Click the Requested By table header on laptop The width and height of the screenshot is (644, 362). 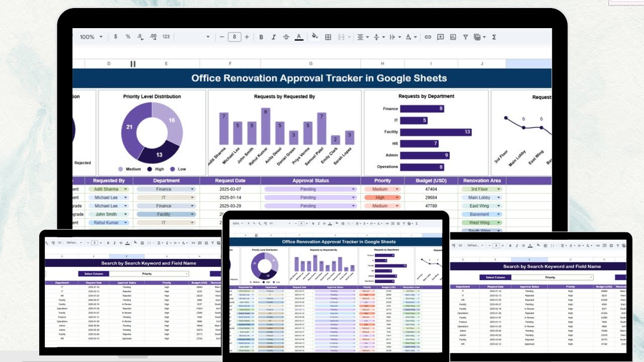[109, 180]
